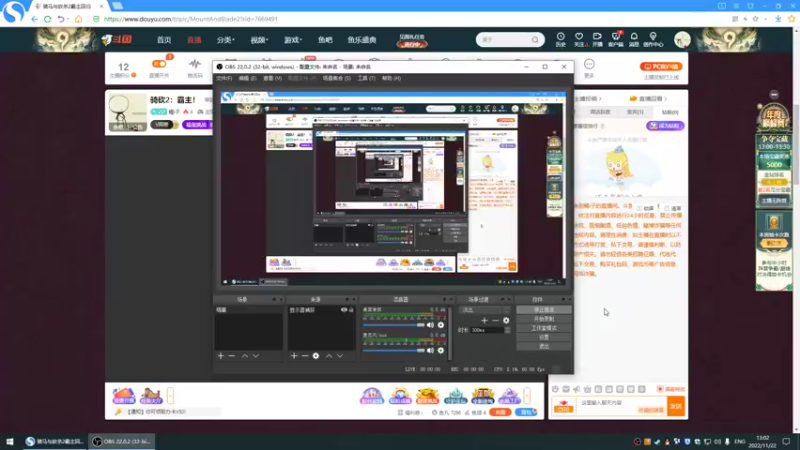
Task: Adjust microphone volume slider
Action: click(x=393, y=351)
